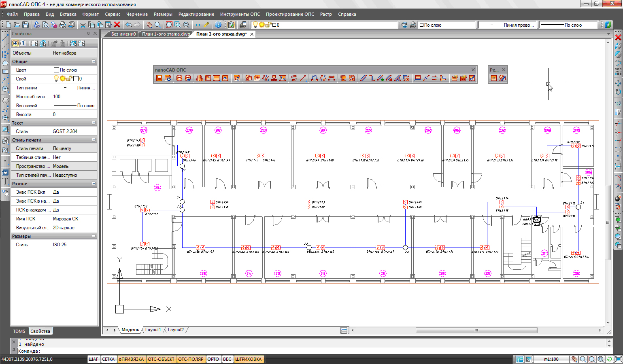Image resolution: width=623 pixels, height=364 pixels.
Task: Collapse the Стиль печати section
Action: (94, 140)
